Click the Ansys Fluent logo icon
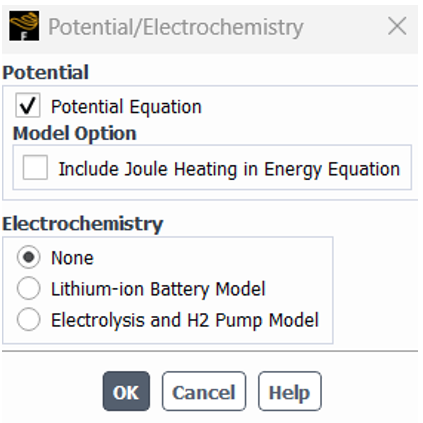This screenshot has width=423, height=423. click(x=24, y=26)
